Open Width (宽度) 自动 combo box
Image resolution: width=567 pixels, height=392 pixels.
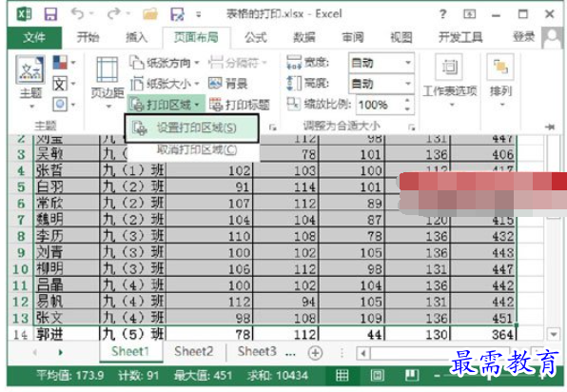pyautogui.click(x=381, y=63)
